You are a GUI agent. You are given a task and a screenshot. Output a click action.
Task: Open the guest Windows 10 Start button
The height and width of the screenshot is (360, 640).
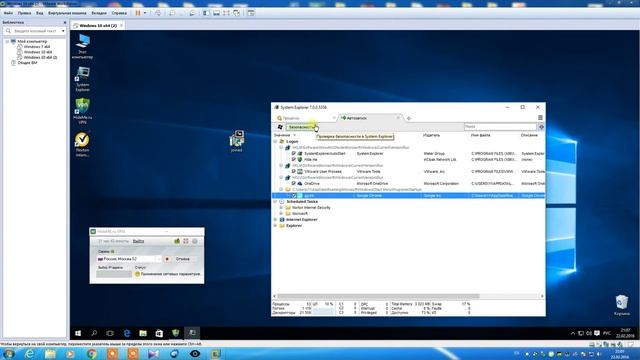coord(78,333)
